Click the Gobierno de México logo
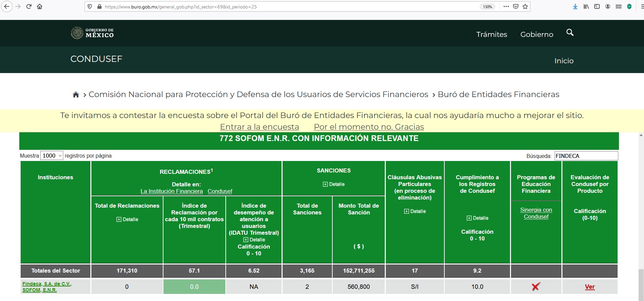The height and width of the screenshot is (301, 644). pos(92,33)
